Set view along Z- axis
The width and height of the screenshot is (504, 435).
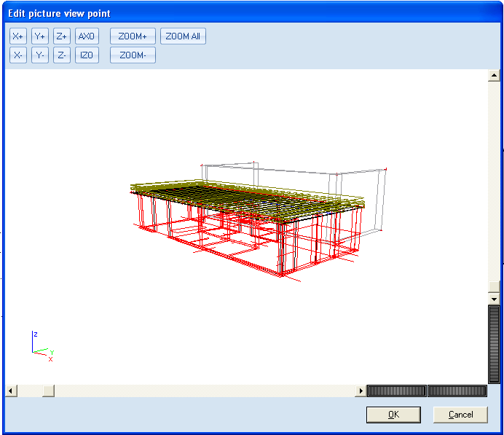pyautogui.click(x=62, y=55)
